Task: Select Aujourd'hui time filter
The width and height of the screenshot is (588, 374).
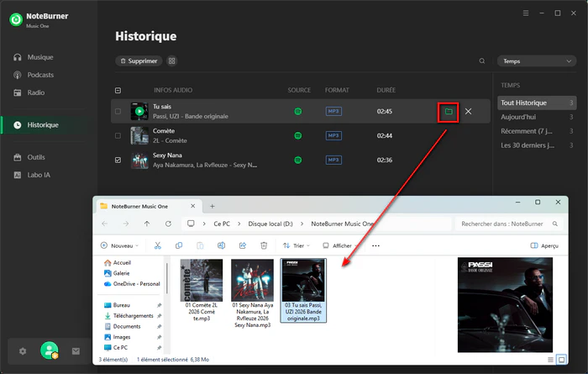Action: pos(537,117)
